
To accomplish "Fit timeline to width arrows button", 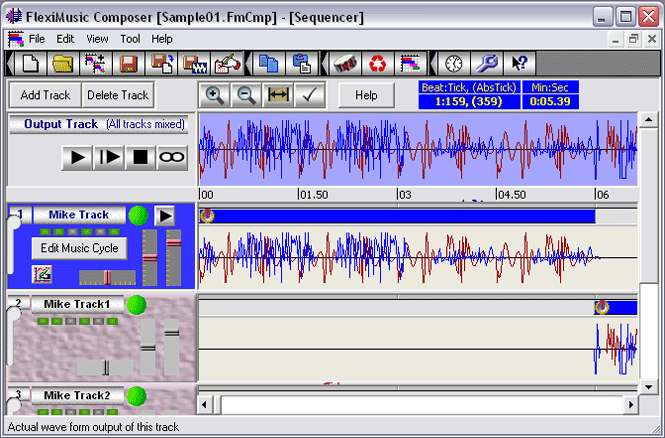I will pyautogui.click(x=278, y=95).
